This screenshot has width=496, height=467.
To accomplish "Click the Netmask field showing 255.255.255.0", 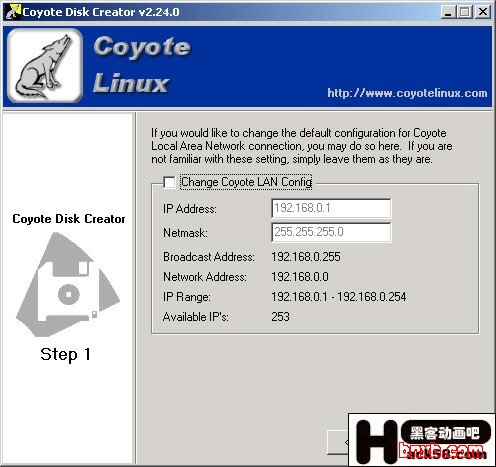I will pyautogui.click(x=331, y=232).
